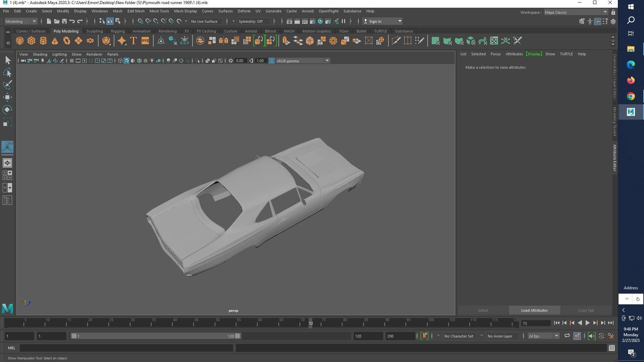
Task: Toggle textured display in the viewport
Action: click(146, 61)
